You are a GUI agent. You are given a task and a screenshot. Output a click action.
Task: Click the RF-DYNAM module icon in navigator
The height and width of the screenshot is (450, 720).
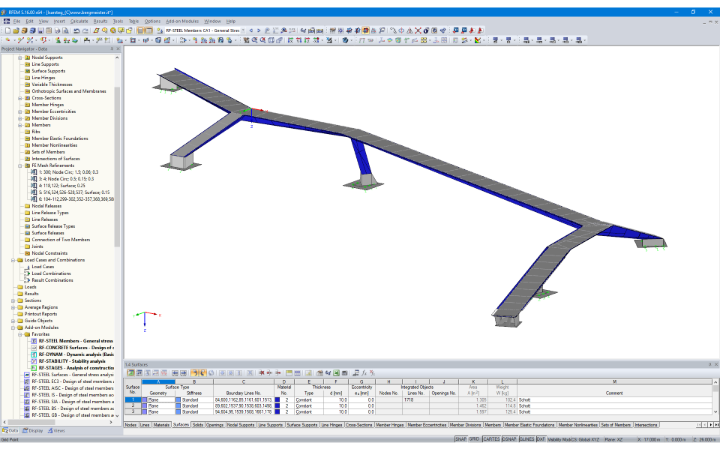click(34, 354)
